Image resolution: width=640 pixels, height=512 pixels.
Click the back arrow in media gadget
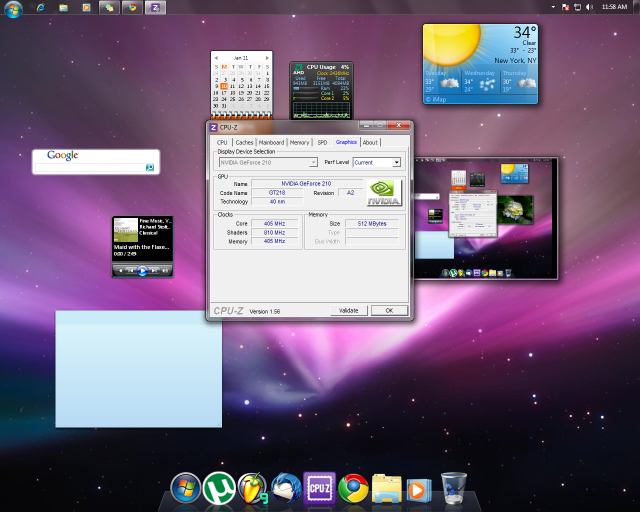[x=120, y=270]
